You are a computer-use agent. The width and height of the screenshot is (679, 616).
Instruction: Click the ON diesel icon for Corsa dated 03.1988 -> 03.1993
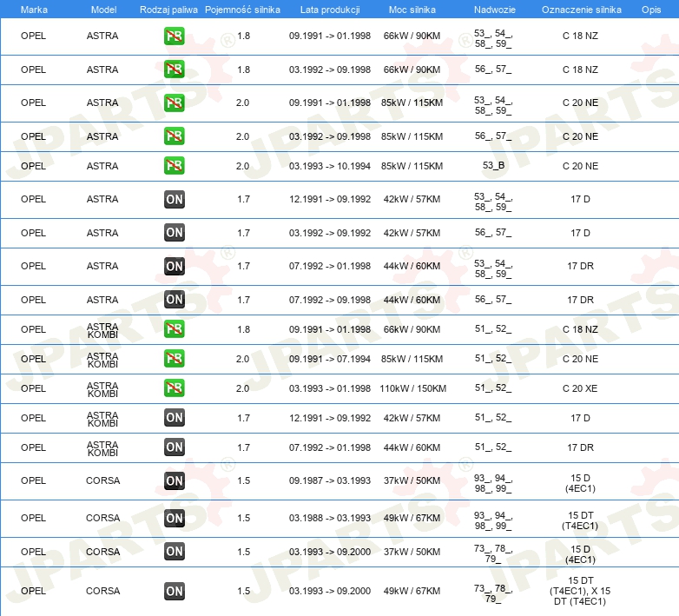(174, 518)
